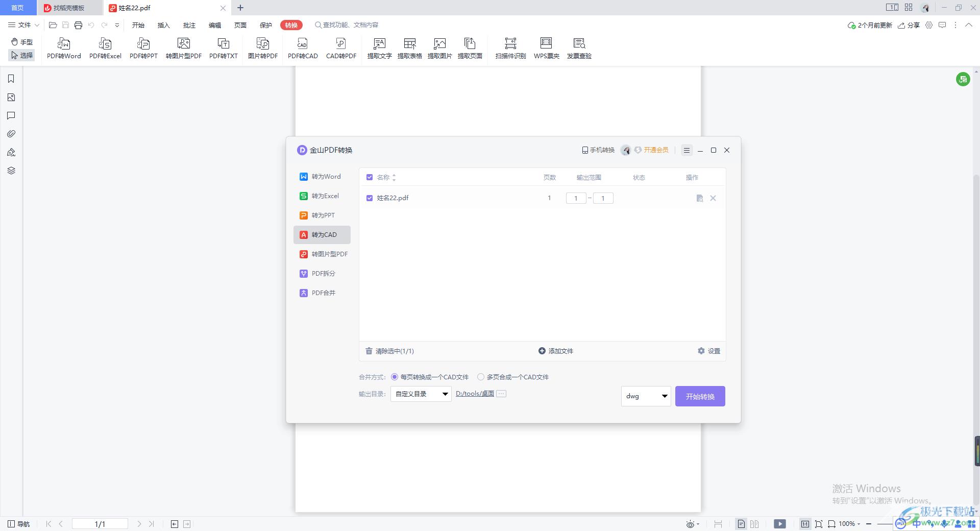
Task: Open the conversion 设置 button
Action: pyautogui.click(x=709, y=351)
